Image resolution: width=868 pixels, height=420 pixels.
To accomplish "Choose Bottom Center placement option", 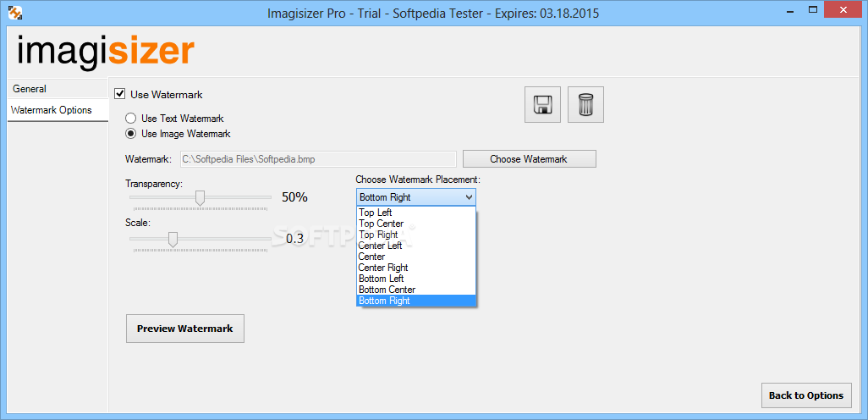I will point(416,290).
